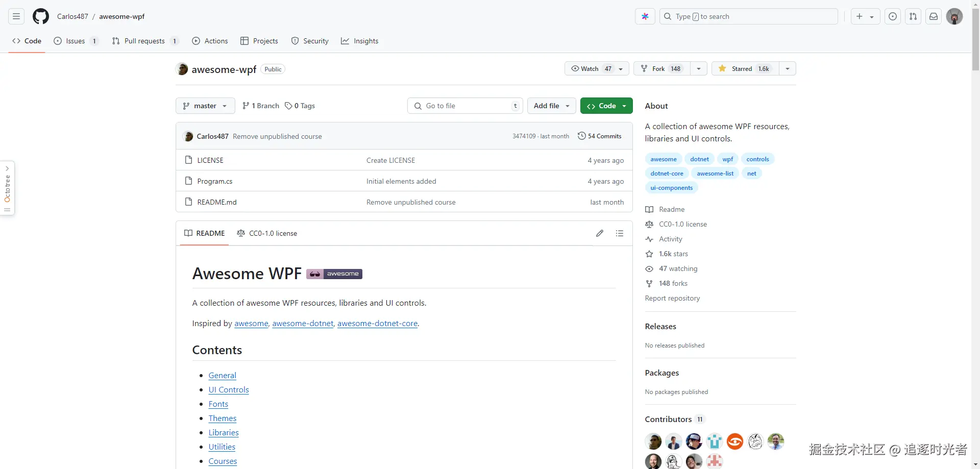View the 148 forks link
This screenshot has width=980, height=469.
point(667,283)
